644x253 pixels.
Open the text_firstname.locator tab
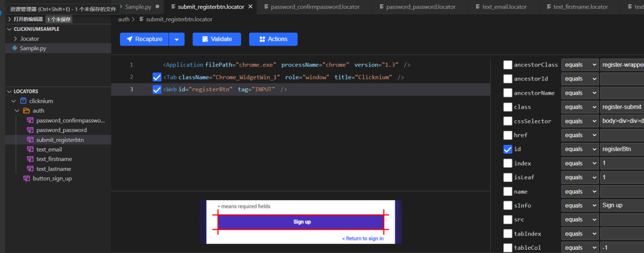coord(580,7)
